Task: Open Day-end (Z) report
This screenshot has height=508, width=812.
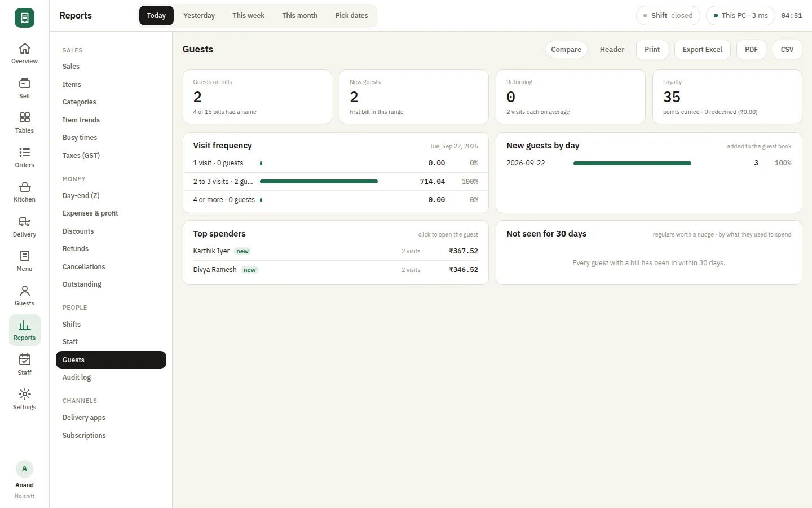Action: 111,196
